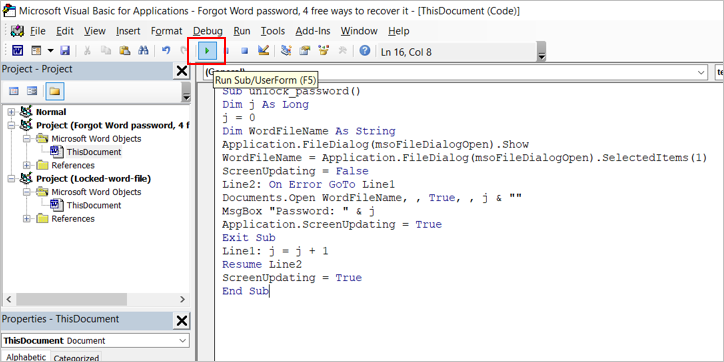The image size is (724, 362).
Task: Select ThisDocument under Locked-word-file project
Action: (x=94, y=205)
